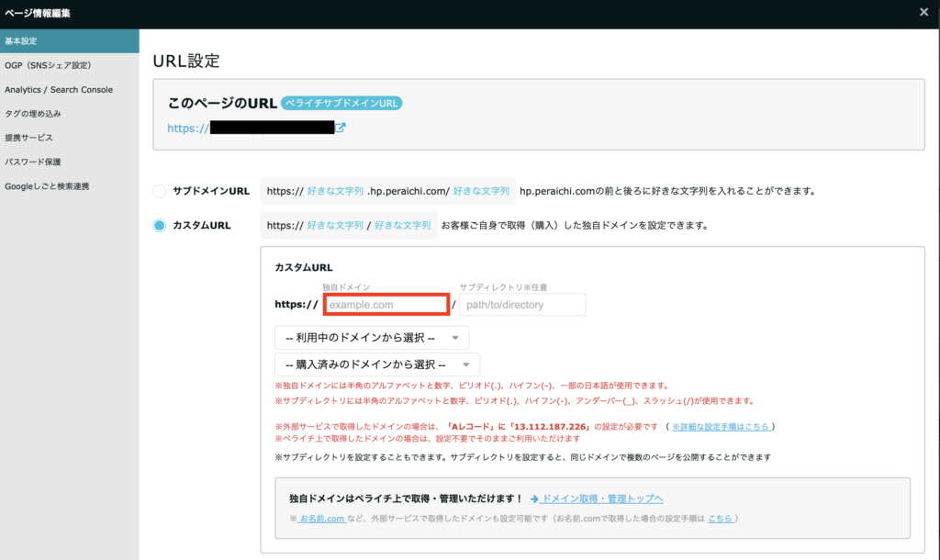This screenshot has width=940, height=560.
Task: Open the 詳細な設定手順はこちら link
Action: 722,427
